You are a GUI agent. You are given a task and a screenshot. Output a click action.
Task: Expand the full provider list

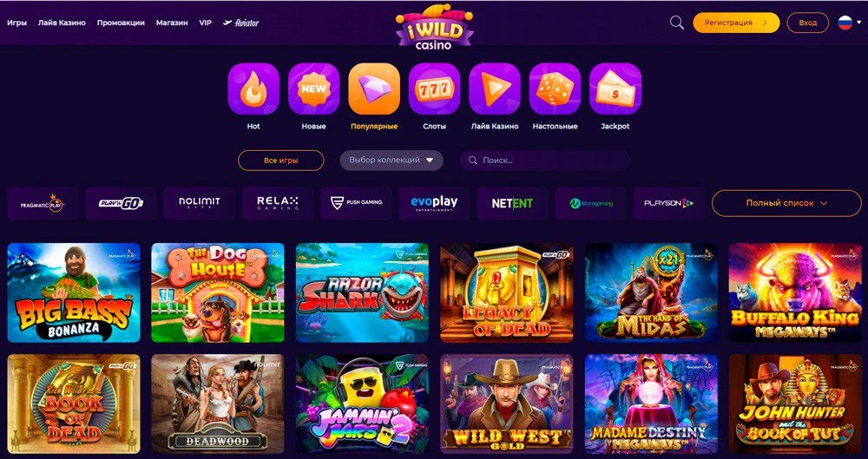click(x=786, y=203)
